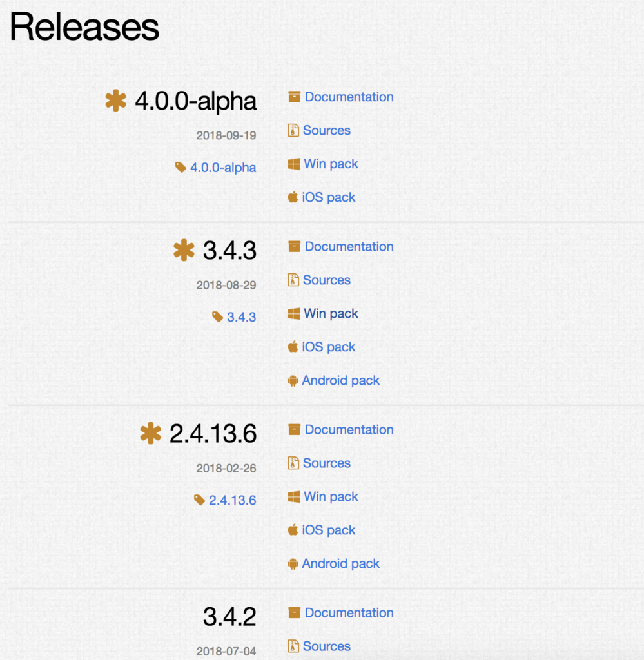
Task: Select release date 2018-08-29
Action: pos(226,286)
